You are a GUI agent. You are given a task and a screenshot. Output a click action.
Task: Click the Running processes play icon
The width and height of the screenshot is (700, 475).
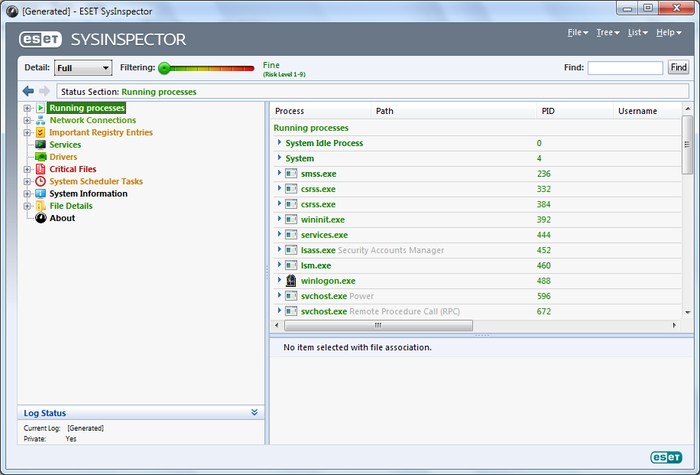point(41,108)
